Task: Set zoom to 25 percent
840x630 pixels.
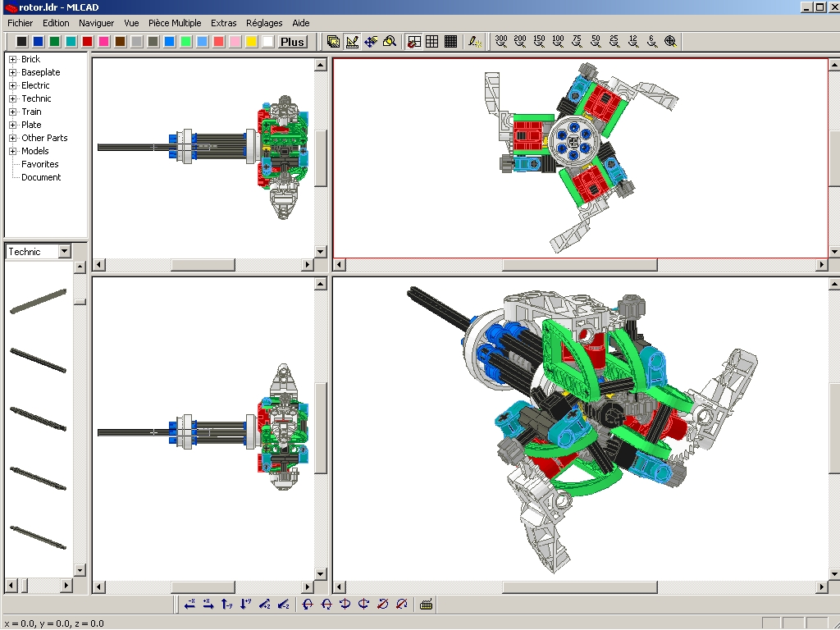Action: (614, 41)
